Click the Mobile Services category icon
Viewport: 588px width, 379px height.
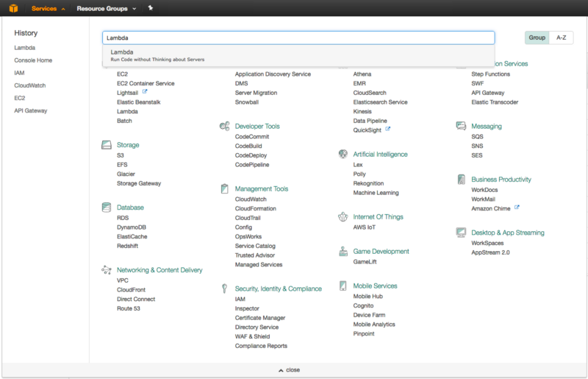click(x=343, y=286)
